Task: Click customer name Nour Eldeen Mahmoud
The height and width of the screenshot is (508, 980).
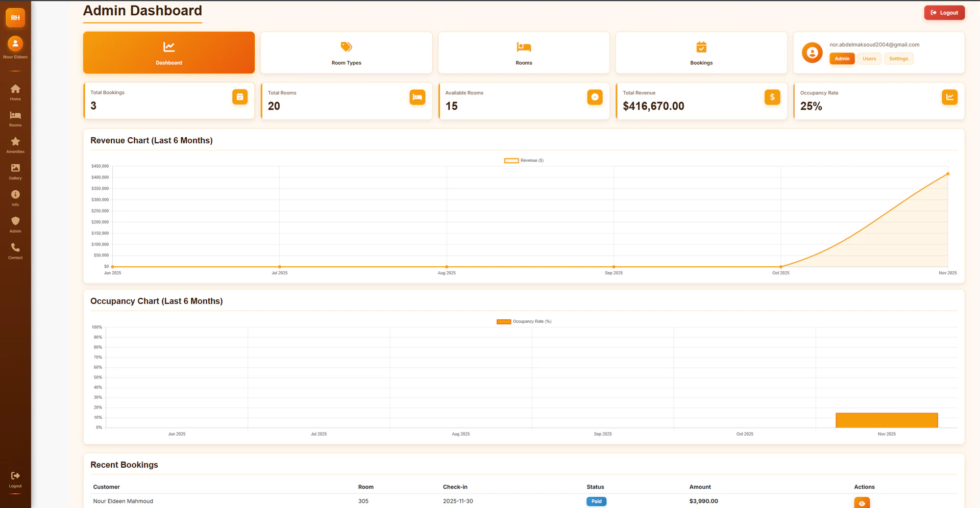Action: click(123, 501)
